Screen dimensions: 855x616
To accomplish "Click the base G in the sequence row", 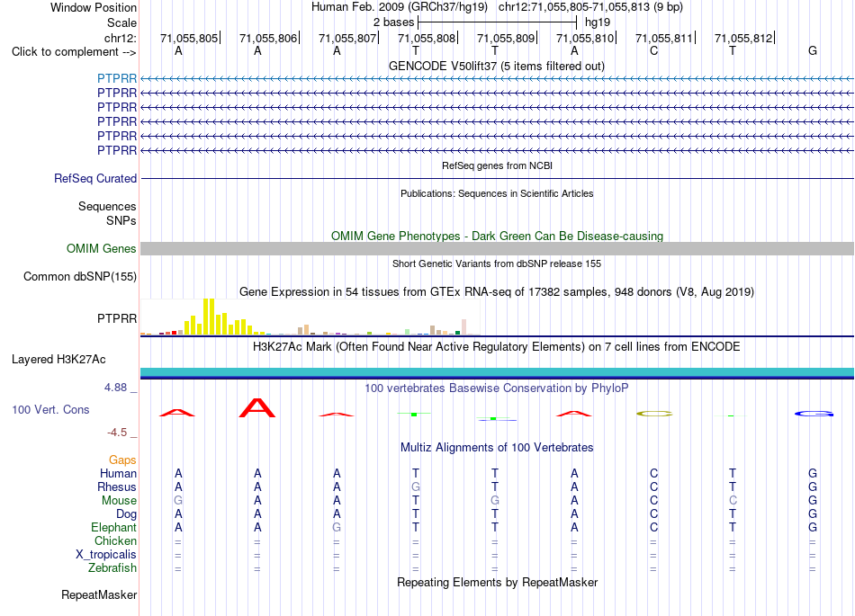I will click(x=813, y=51).
